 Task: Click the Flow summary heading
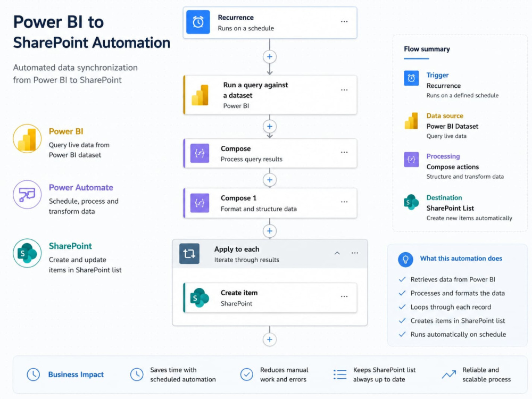coord(427,49)
